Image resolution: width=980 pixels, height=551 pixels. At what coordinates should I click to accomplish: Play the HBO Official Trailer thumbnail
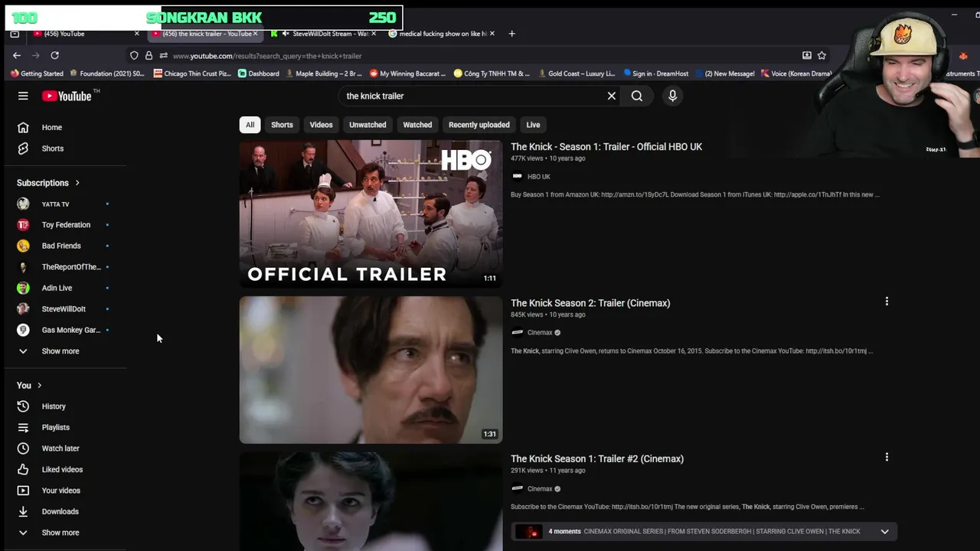371,213
